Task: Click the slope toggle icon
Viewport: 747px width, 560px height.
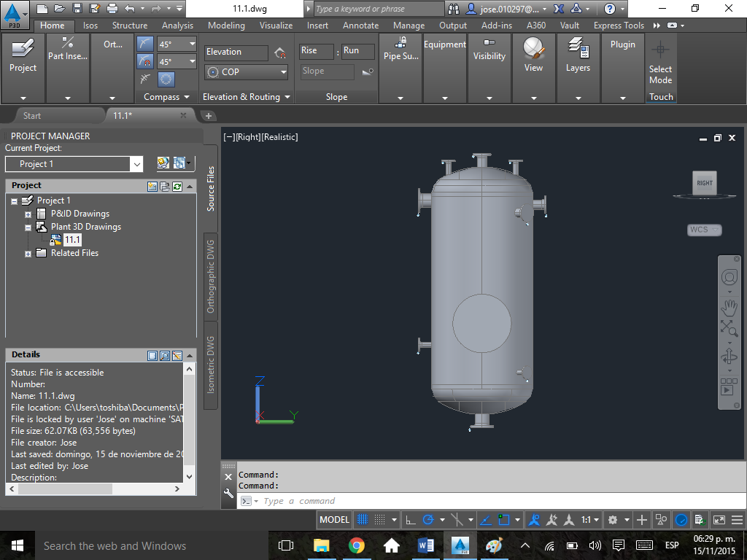Action: click(x=368, y=71)
